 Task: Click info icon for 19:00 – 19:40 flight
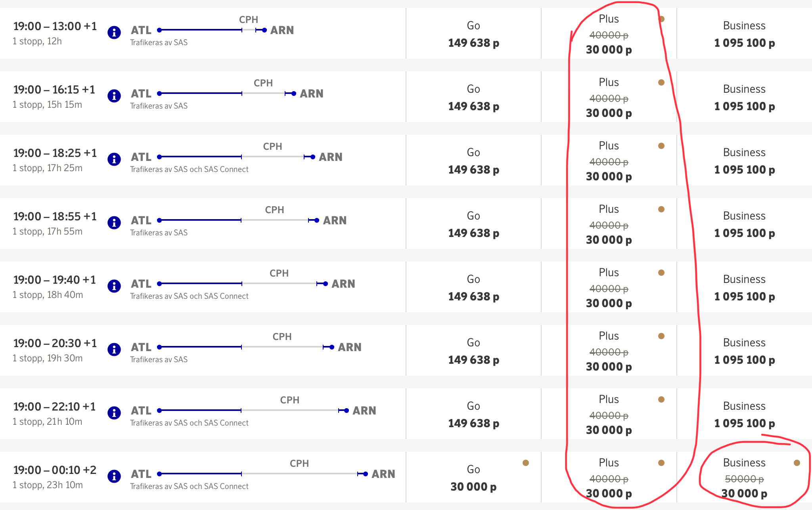point(114,286)
